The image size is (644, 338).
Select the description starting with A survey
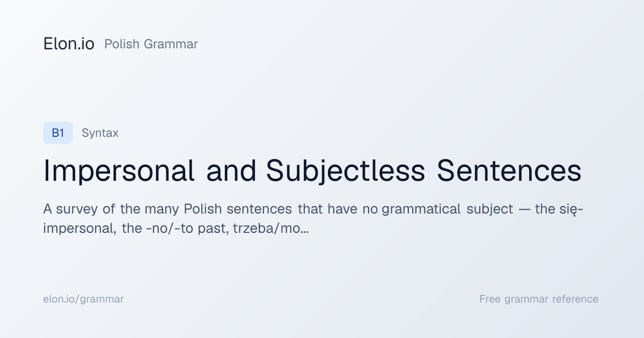pos(313,219)
